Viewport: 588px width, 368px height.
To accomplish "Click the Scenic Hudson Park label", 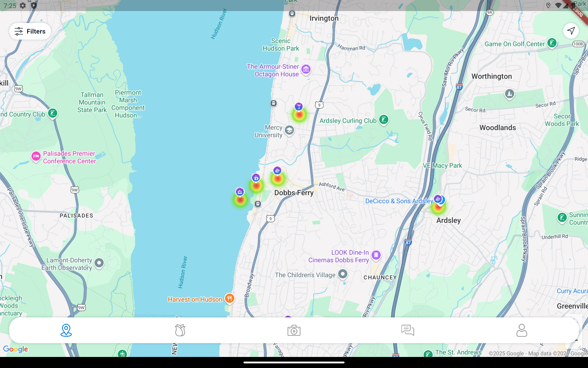I will pyautogui.click(x=281, y=45).
